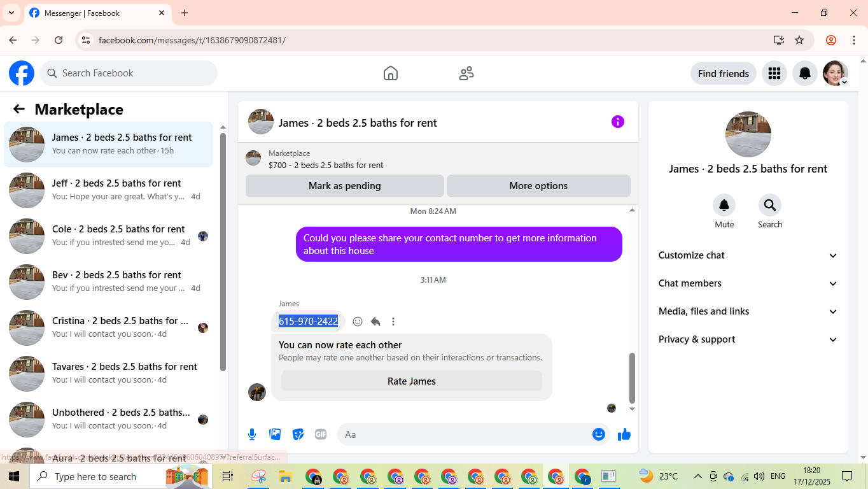Reload page in browser toolbar
The width and height of the screenshot is (868, 489).
coord(59,40)
